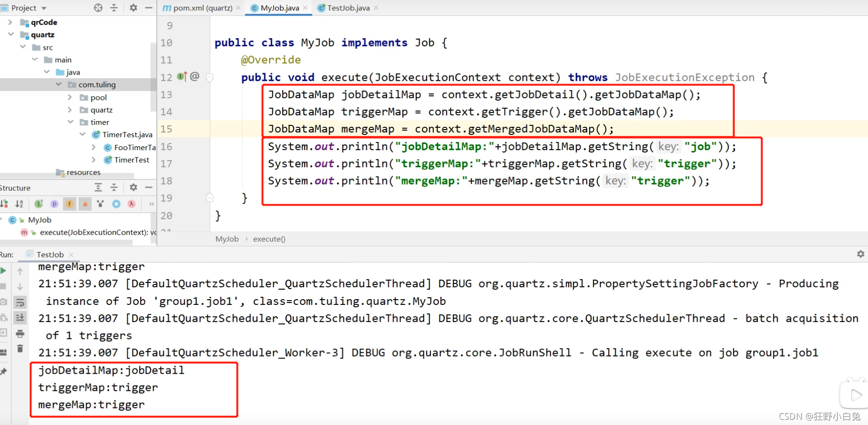Toggle sort alphabetically in Structure

tap(19, 204)
